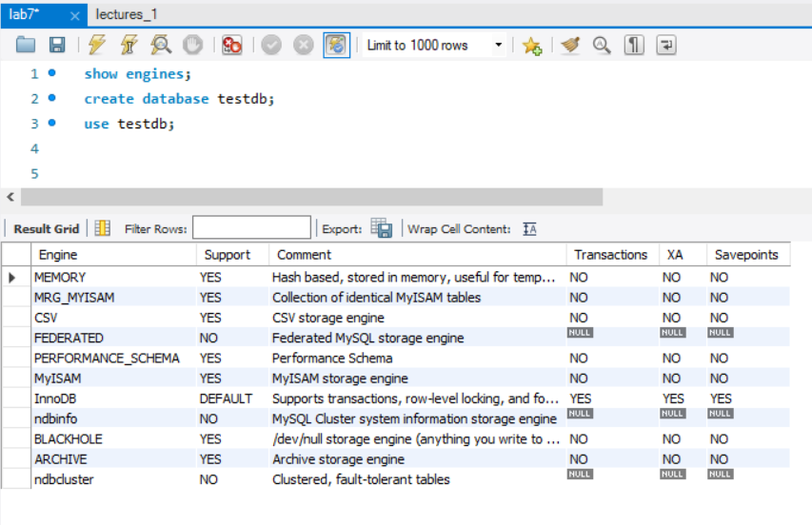Viewport: 812px width, 525px height.
Task: Click DEFAULT support cell for InnoDB
Action: [x=233, y=399]
